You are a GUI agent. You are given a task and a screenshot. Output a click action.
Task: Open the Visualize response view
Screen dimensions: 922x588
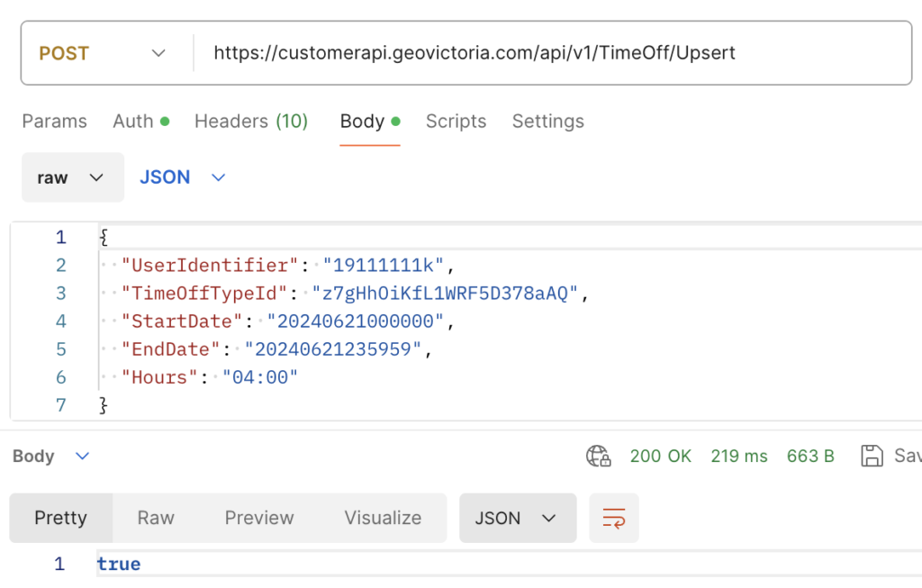click(383, 518)
